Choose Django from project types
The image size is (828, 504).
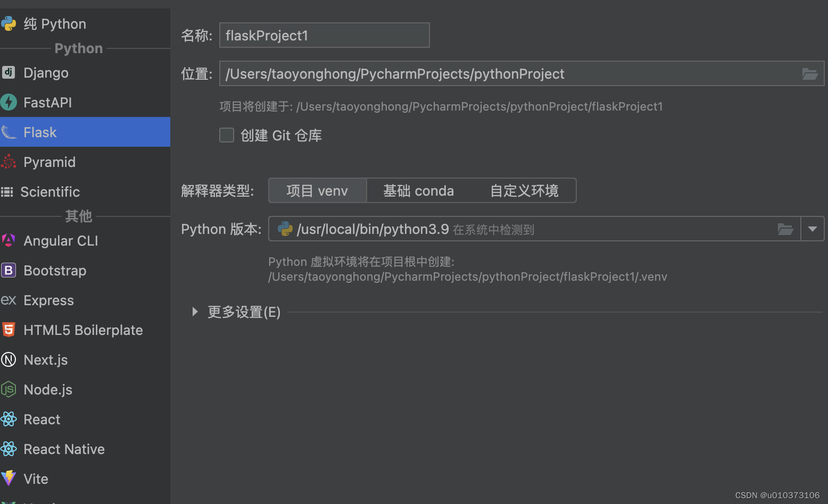tap(85, 72)
